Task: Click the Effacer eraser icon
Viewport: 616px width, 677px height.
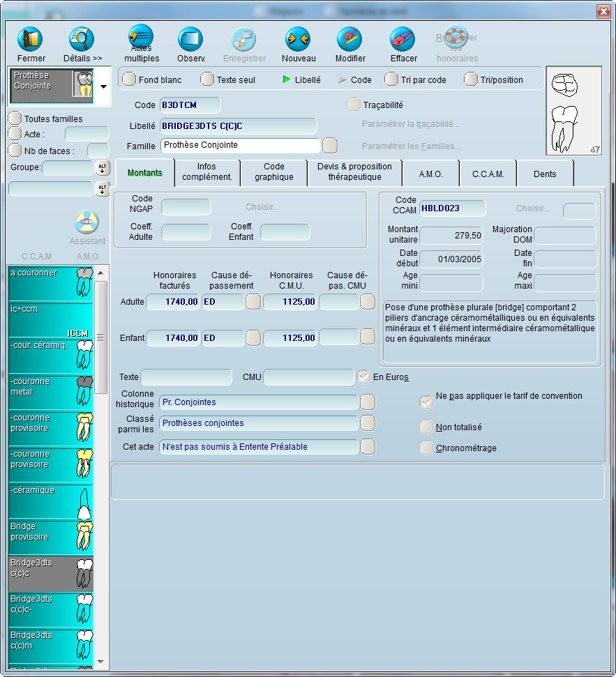Action: (x=403, y=40)
